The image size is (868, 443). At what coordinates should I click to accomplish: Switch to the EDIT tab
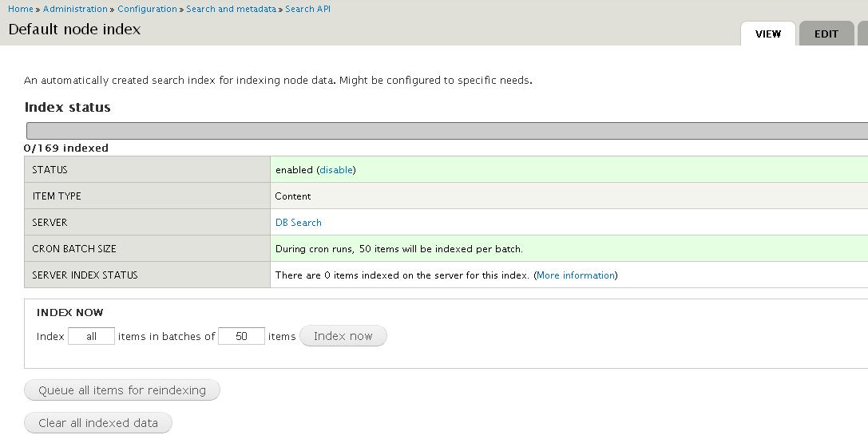pos(826,34)
